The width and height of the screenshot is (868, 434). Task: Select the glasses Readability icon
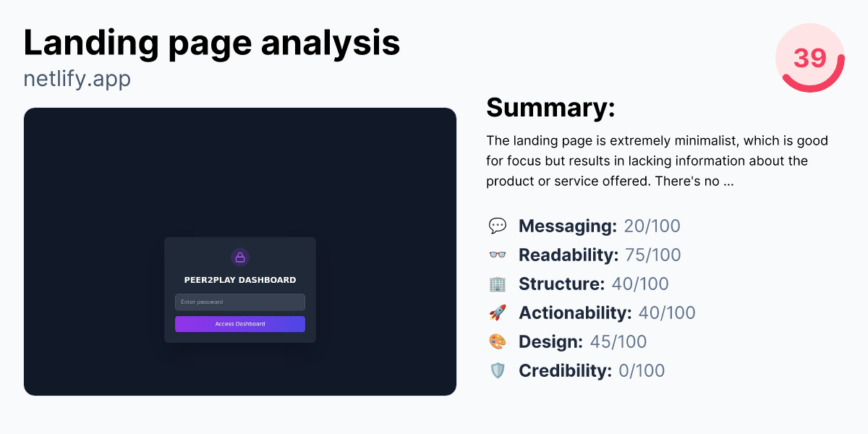(498, 255)
